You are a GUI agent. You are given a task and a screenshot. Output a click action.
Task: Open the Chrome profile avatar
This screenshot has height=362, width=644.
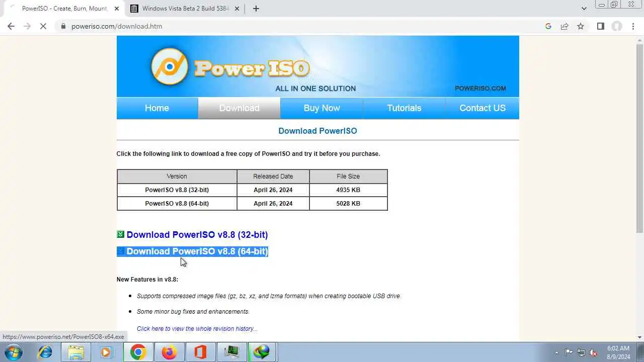click(x=617, y=26)
